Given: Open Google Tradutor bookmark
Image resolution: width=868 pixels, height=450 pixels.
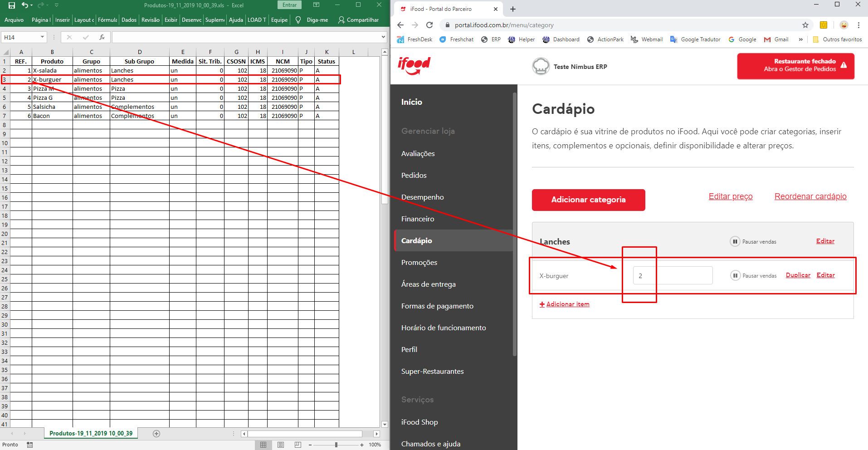Looking at the screenshot, I should coord(695,39).
